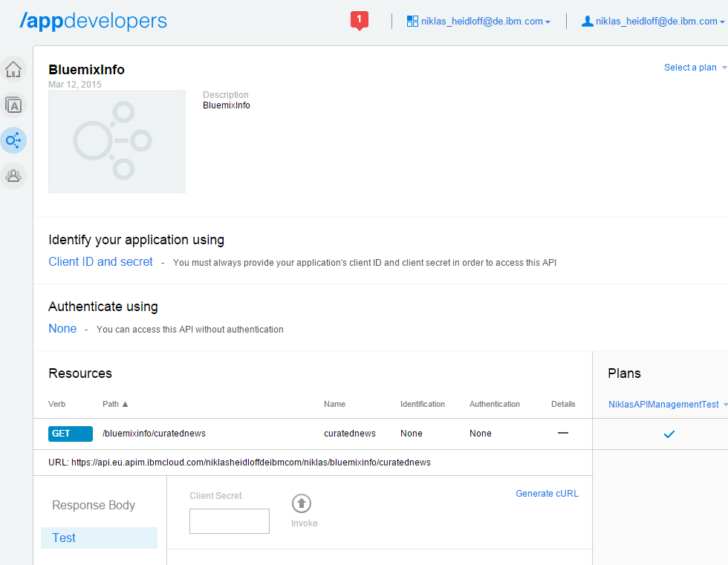The image size is (728, 565).
Task: Switch to the Test tab
Action: (x=99, y=538)
